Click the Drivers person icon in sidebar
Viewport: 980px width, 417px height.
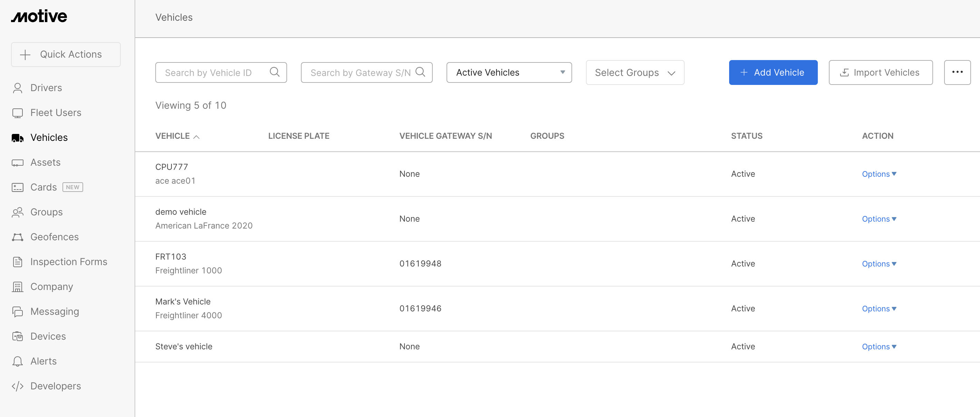click(18, 88)
